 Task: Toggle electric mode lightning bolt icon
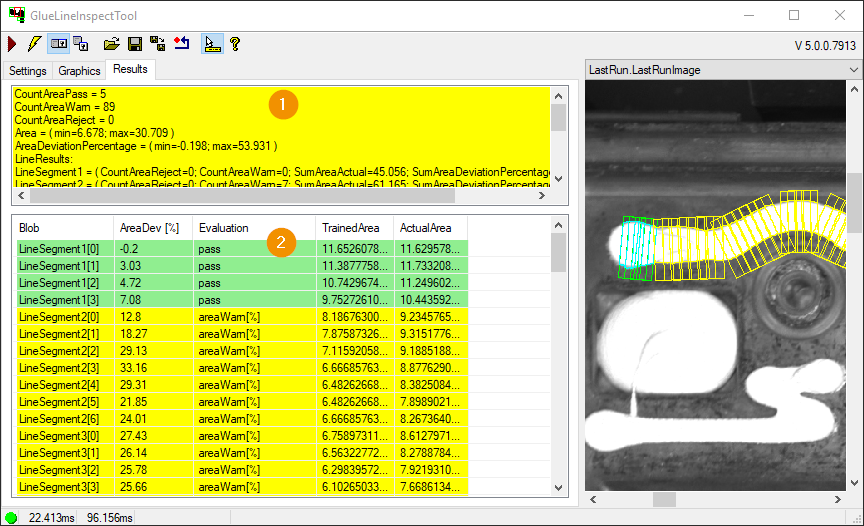click(x=34, y=44)
